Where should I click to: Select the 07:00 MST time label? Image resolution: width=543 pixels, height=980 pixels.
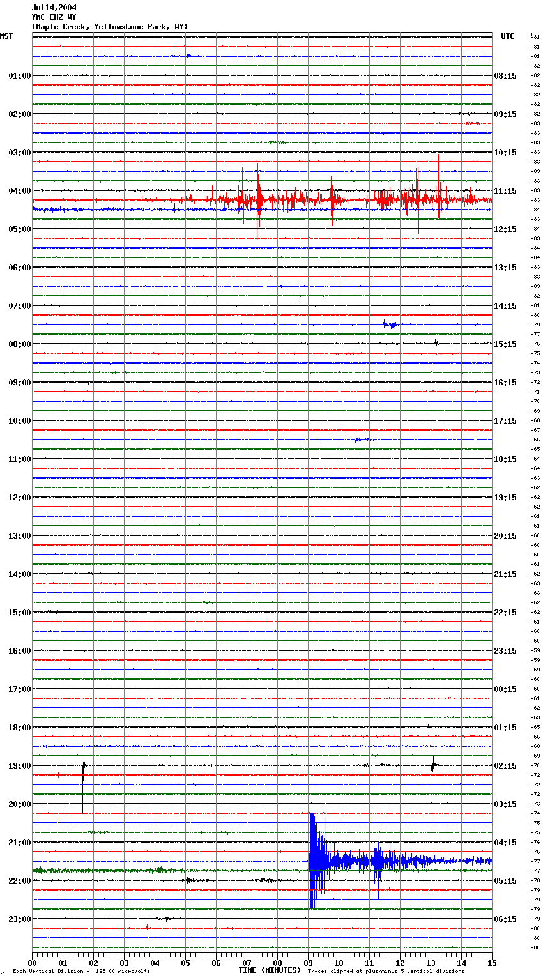pyautogui.click(x=20, y=306)
